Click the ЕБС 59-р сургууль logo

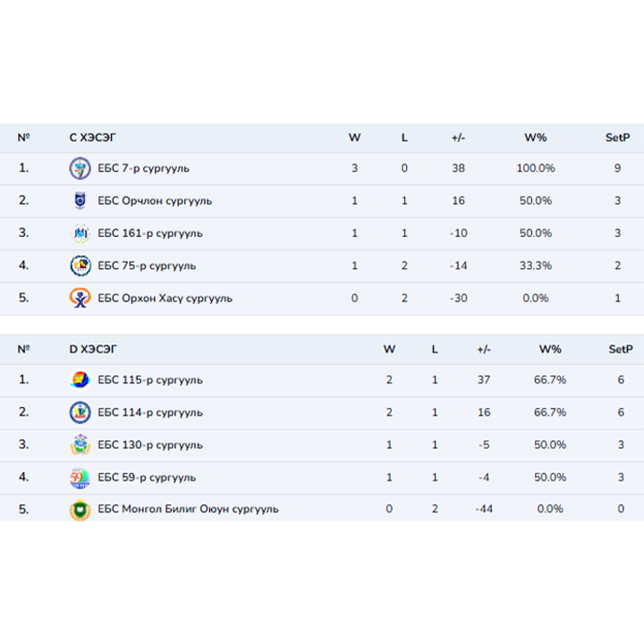(x=80, y=478)
